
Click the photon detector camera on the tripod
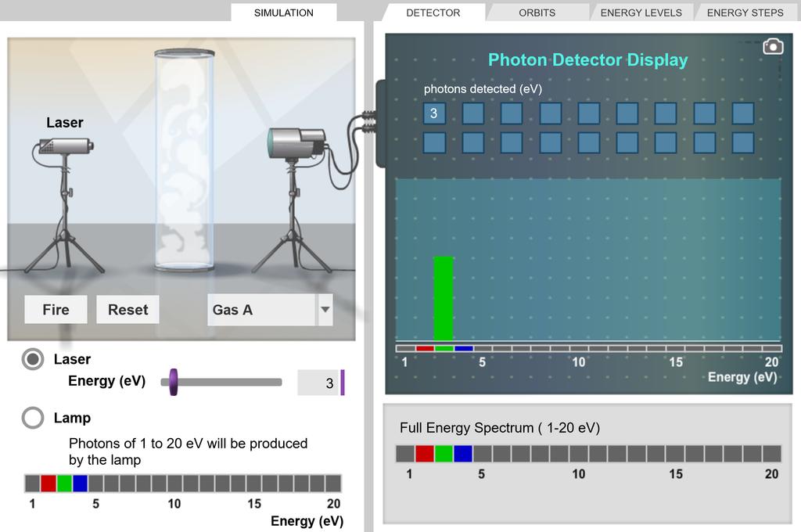(x=297, y=142)
